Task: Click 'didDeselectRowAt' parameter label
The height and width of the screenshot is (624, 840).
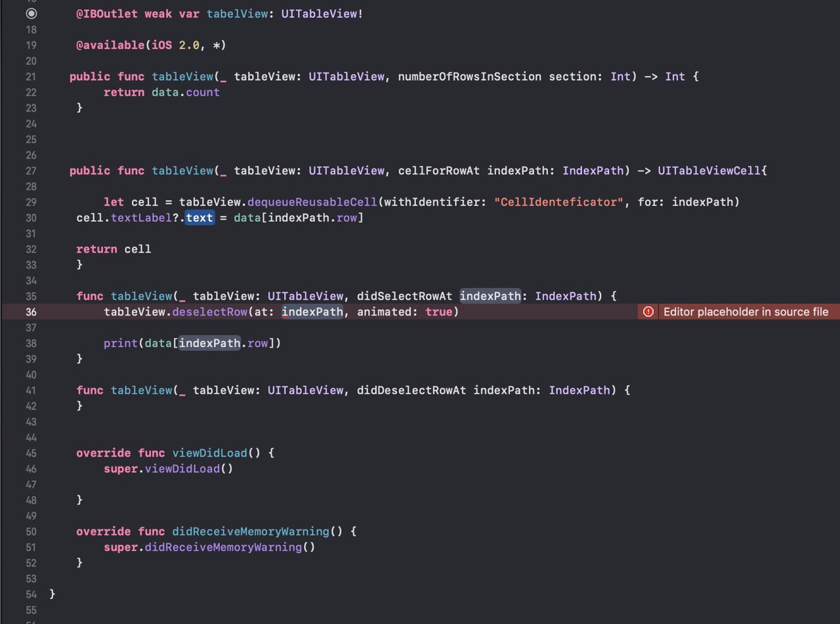Action: [x=411, y=390]
